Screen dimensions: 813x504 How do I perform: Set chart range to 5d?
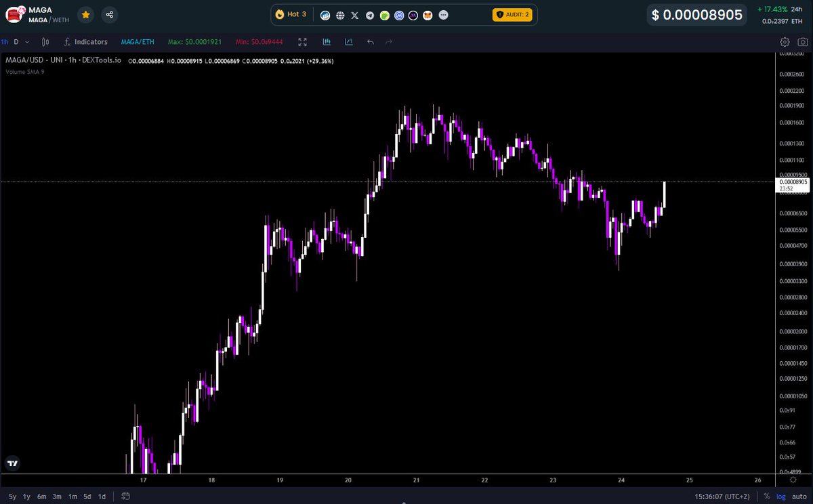coord(87,497)
